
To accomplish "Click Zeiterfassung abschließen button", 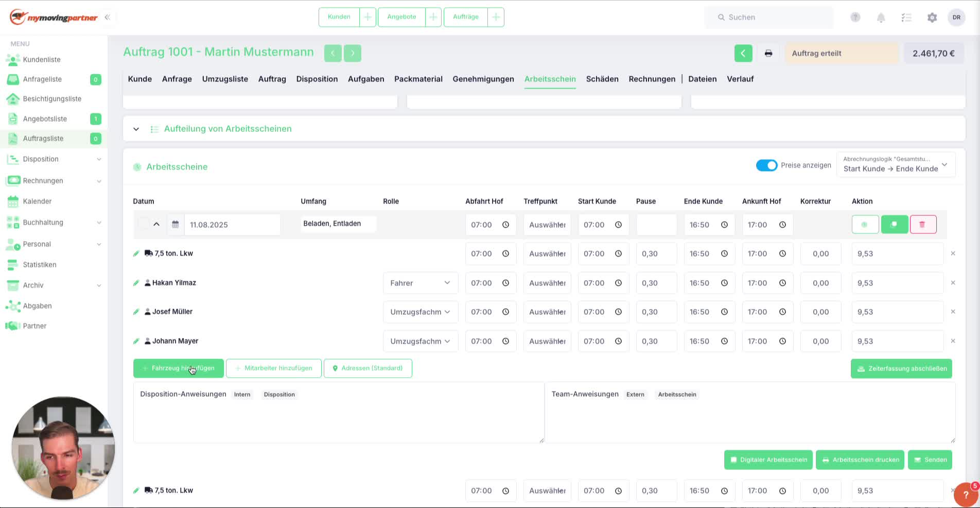I will coord(901,369).
